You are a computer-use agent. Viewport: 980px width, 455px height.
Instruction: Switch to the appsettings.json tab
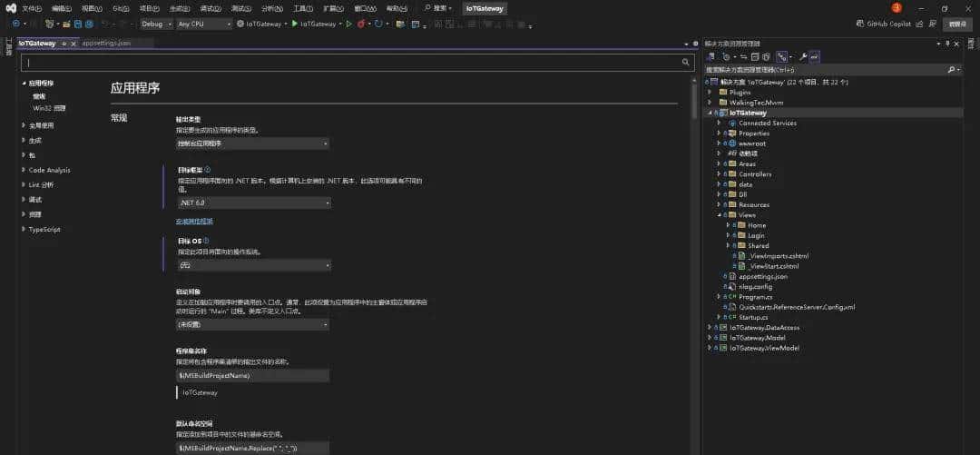pos(107,44)
